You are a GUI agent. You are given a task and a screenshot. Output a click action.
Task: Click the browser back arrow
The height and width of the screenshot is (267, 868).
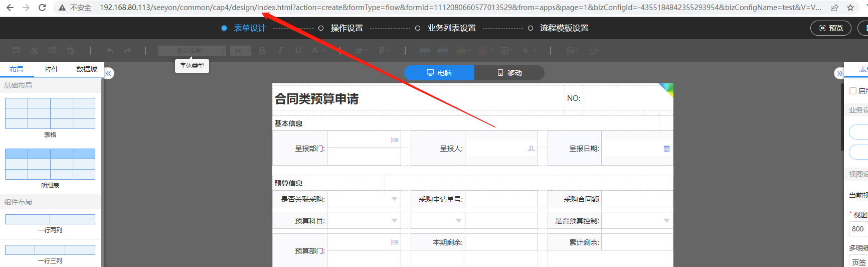(x=10, y=8)
